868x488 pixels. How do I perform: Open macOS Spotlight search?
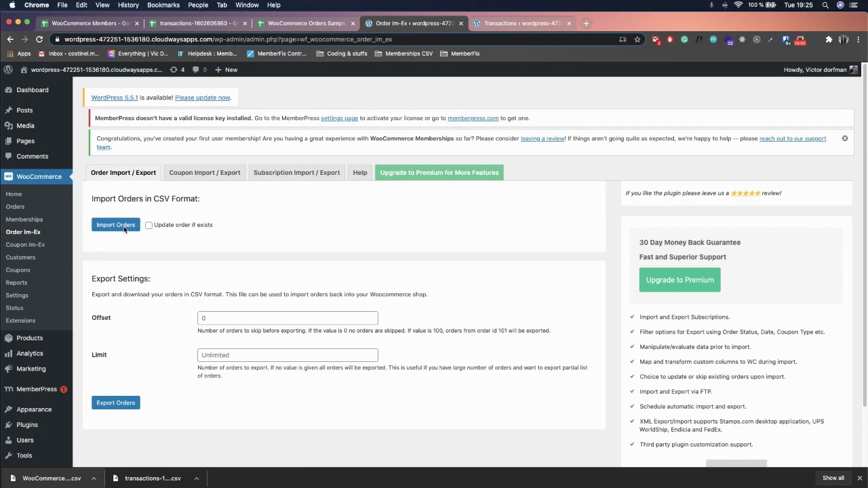click(825, 5)
